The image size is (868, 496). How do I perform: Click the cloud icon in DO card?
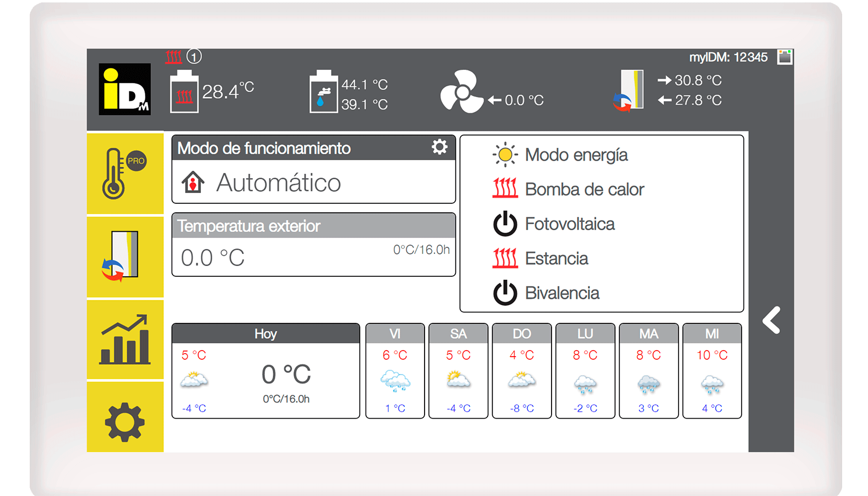(522, 380)
